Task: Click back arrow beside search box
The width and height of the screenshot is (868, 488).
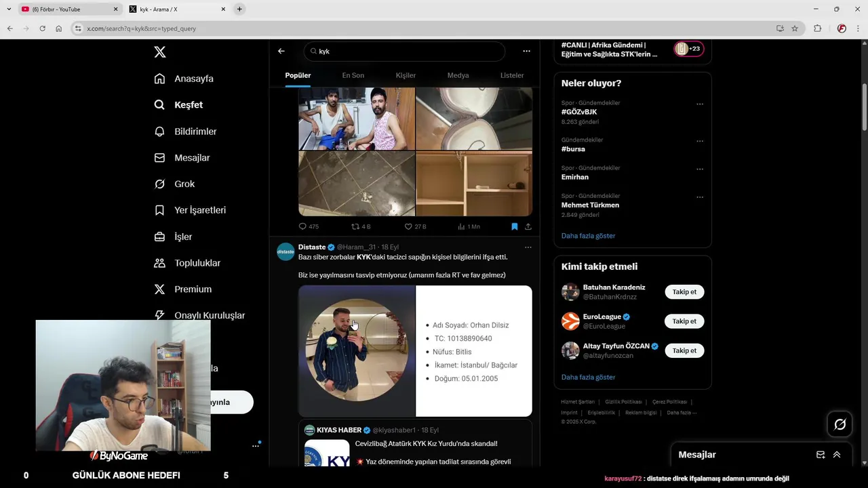Action: (x=281, y=51)
